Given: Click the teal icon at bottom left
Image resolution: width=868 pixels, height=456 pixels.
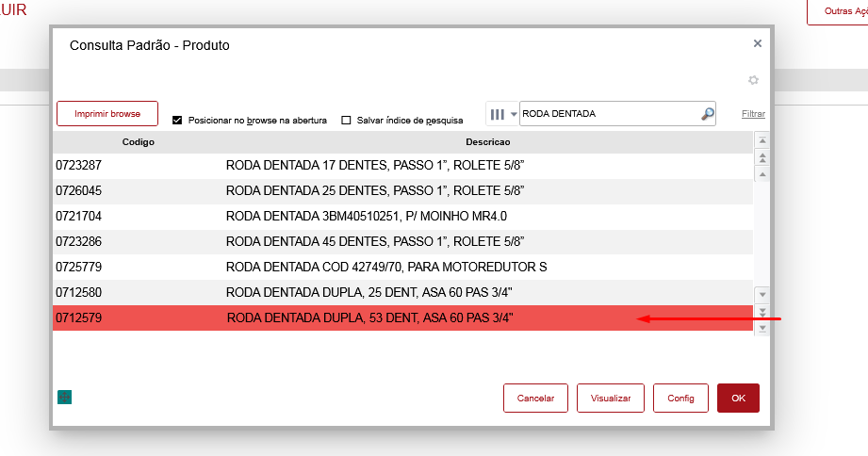Looking at the screenshot, I should [64, 398].
